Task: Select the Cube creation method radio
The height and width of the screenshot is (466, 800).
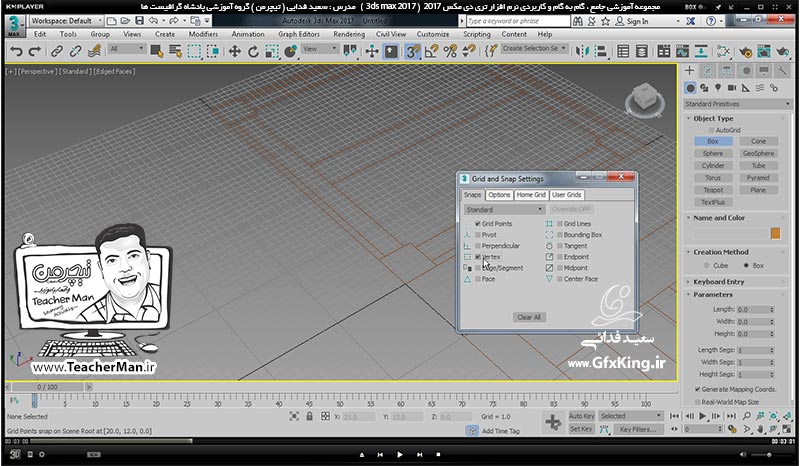Action: (x=707, y=265)
